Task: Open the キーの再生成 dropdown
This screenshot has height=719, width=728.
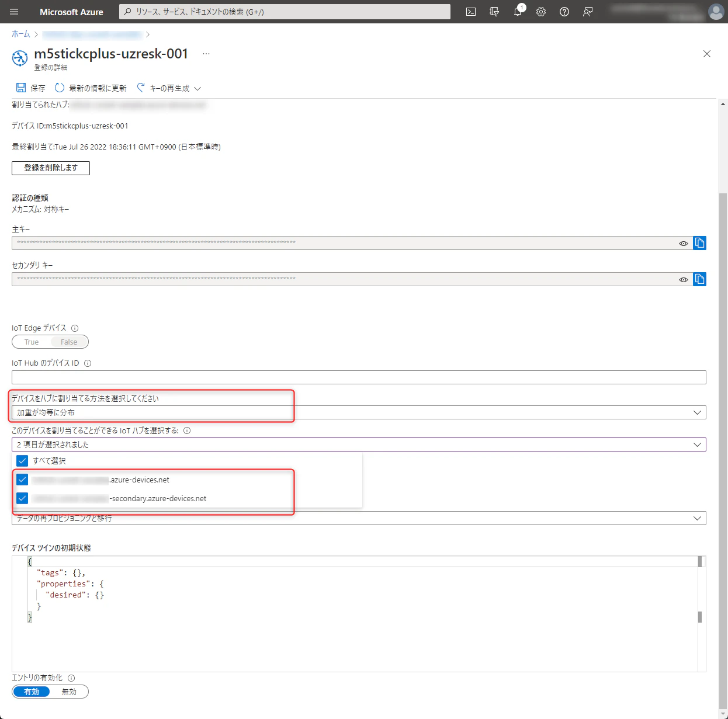Action: pyautogui.click(x=169, y=88)
